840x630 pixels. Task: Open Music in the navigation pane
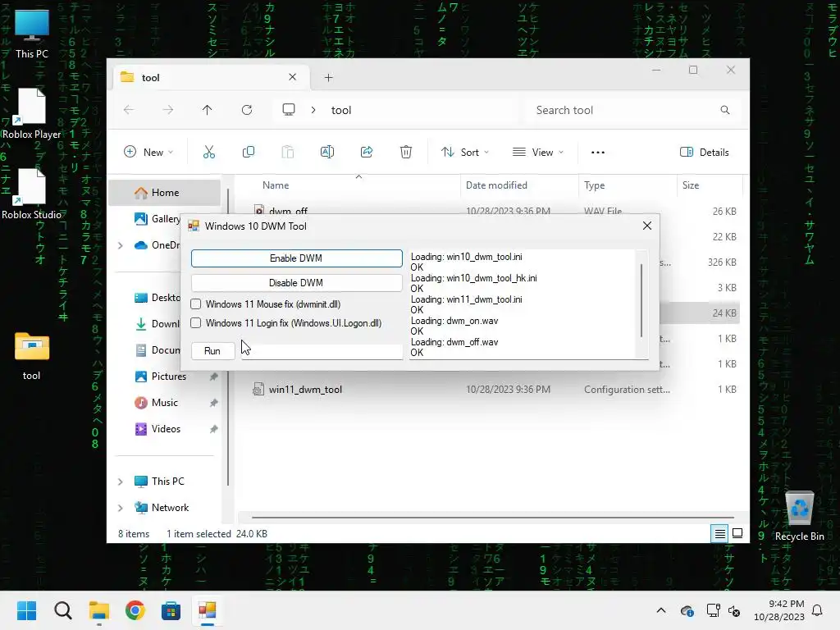[164, 403]
